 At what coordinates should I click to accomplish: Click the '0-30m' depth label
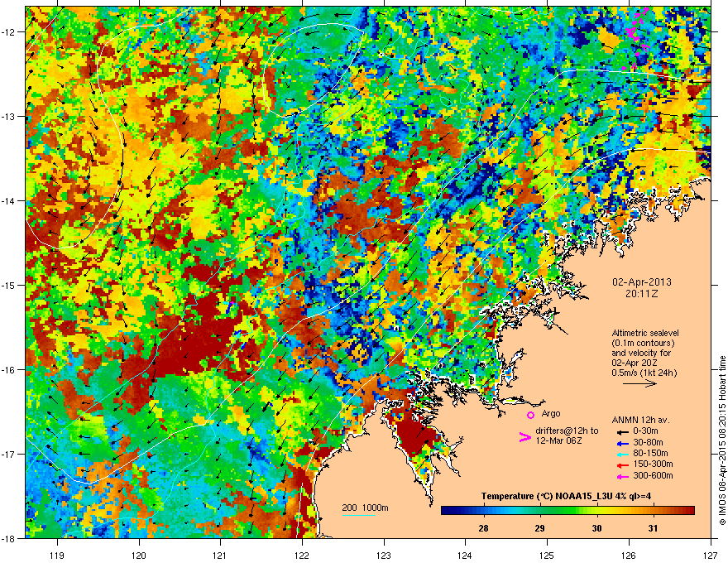tap(645, 431)
